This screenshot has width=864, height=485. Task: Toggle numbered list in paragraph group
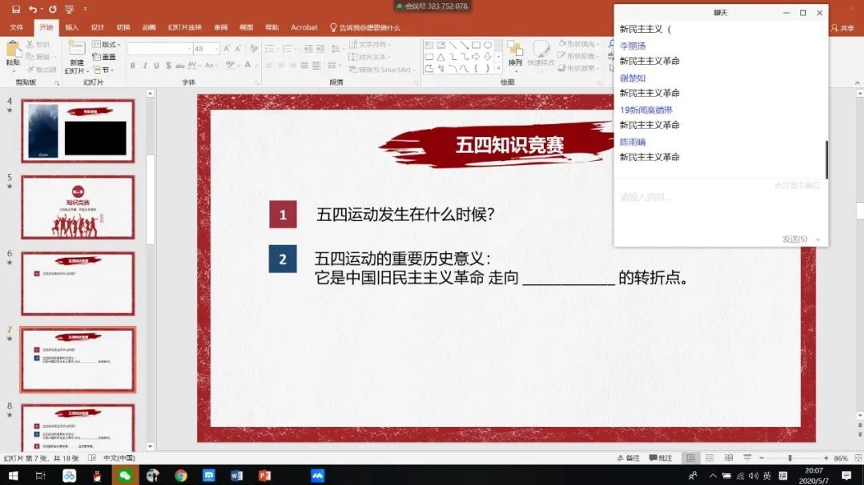pos(288,48)
